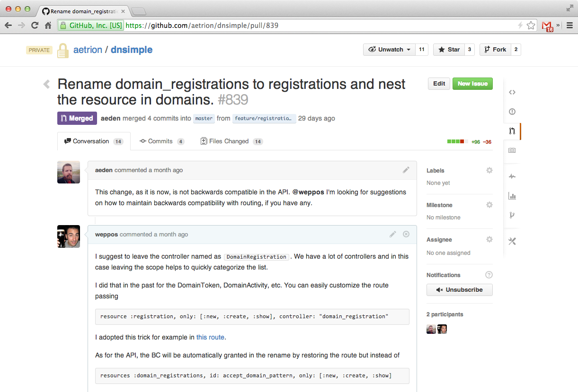View the 2 forks count
The width and height of the screenshot is (578, 392).
(x=516, y=50)
